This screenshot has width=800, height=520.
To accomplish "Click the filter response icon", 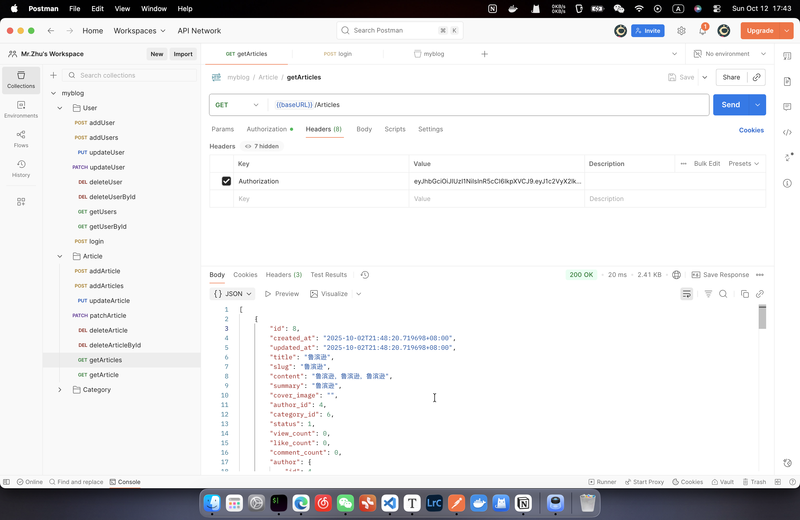I will [x=708, y=294].
